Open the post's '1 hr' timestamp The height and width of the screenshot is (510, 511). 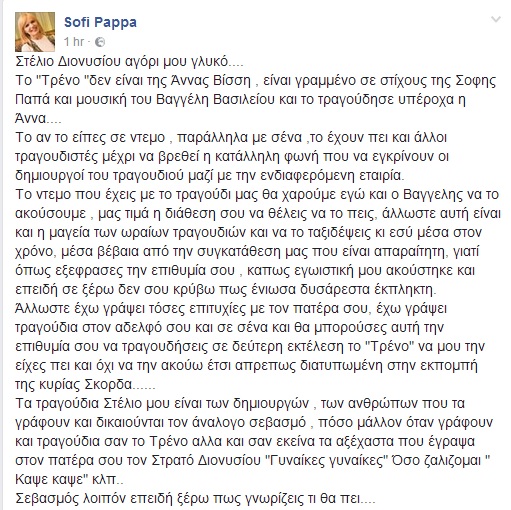[74, 42]
